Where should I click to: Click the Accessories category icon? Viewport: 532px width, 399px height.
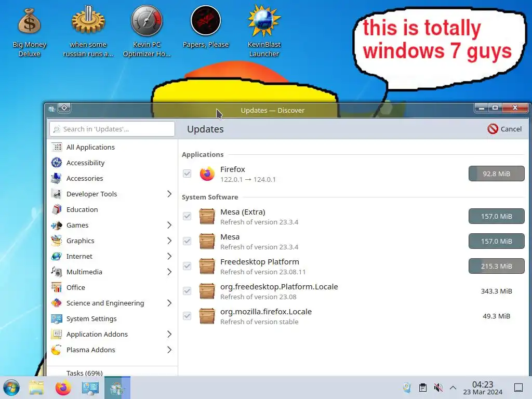[57, 179]
